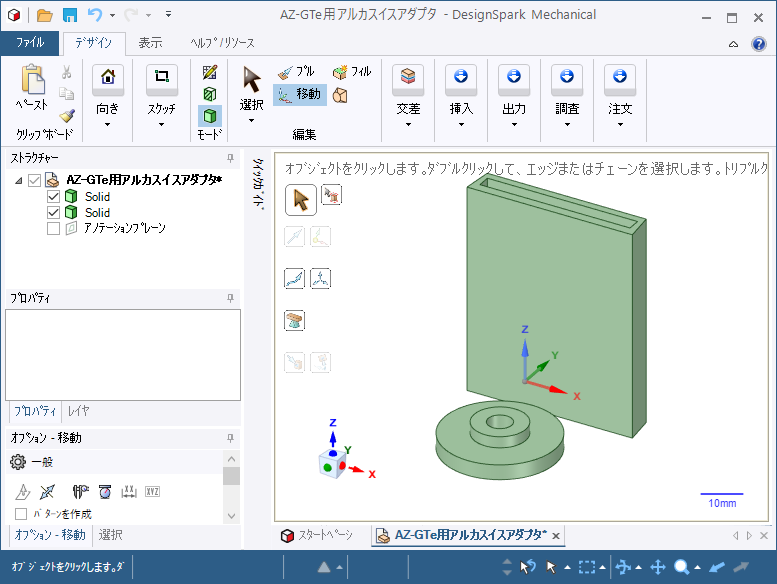This screenshot has width=777, height=584.
Task: Click the Undo arrow icon
Action: click(x=95, y=15)
